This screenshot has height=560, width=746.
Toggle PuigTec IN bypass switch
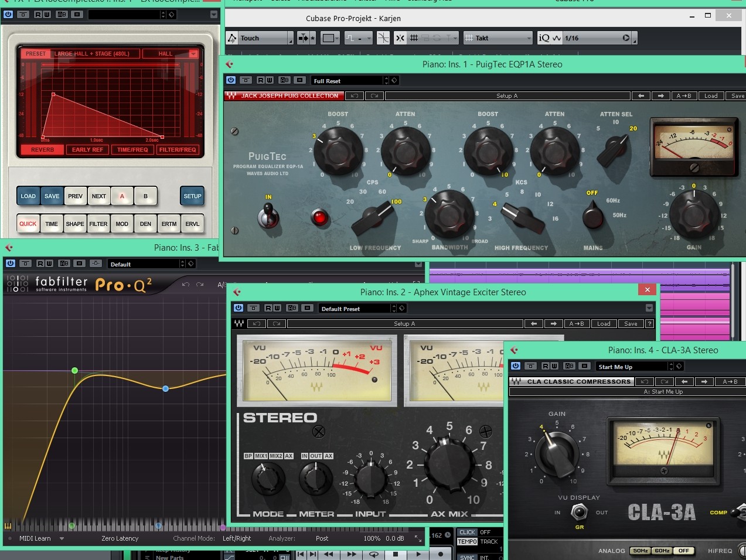pos(268,215)
